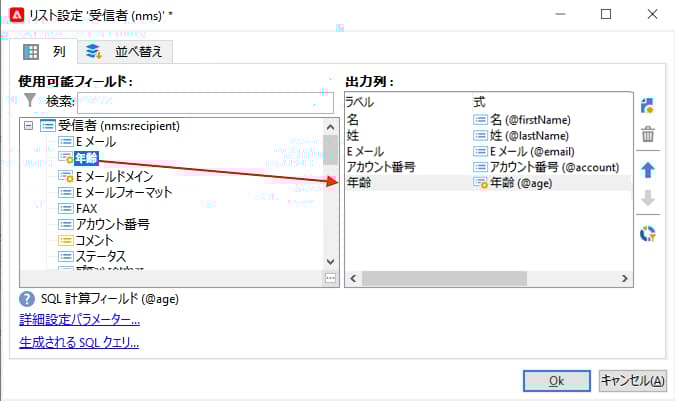
Task: Click the Adobe logo icon in title bar
Action: [x=17, y=15]
